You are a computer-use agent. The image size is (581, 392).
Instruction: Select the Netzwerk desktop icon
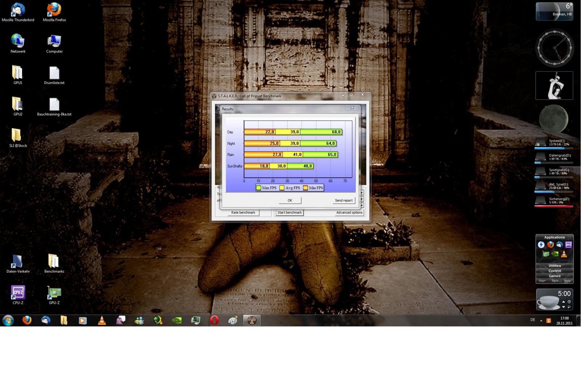coord(18,44)
